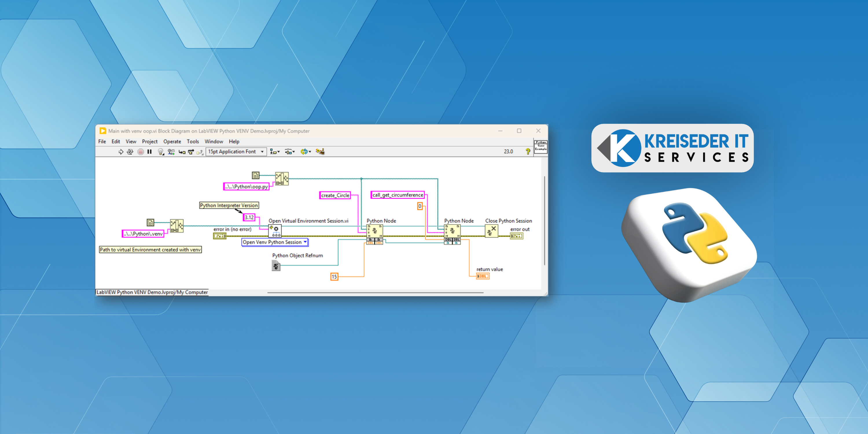Click Clean Up Diagram broom icon

(320, 152)
